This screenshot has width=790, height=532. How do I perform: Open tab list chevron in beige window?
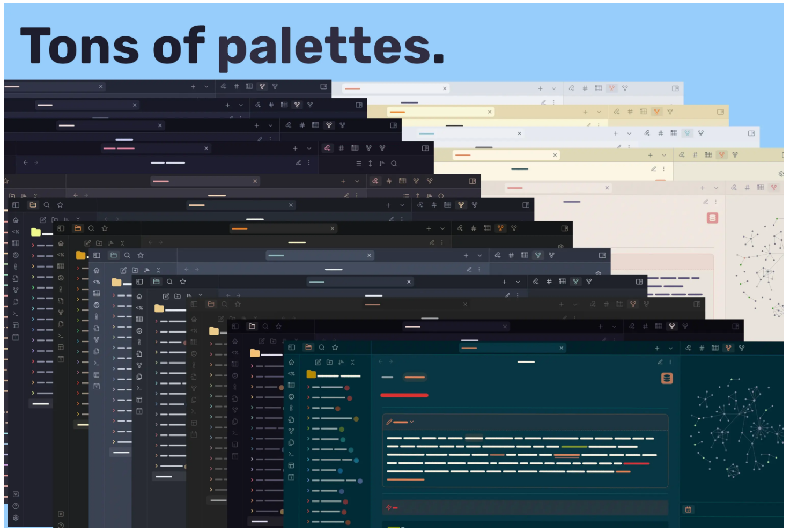[x=716, y=188]
